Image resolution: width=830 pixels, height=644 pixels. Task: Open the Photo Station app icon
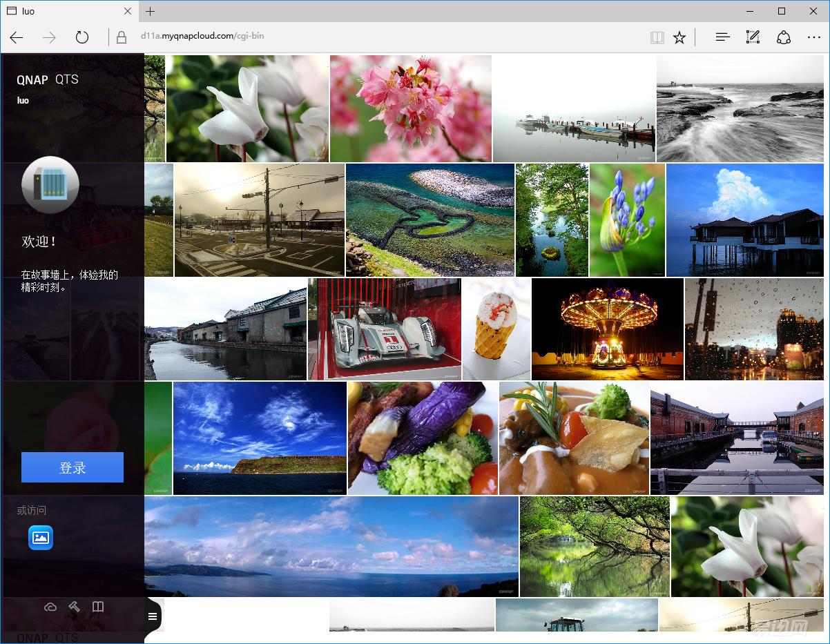point(41,538)
